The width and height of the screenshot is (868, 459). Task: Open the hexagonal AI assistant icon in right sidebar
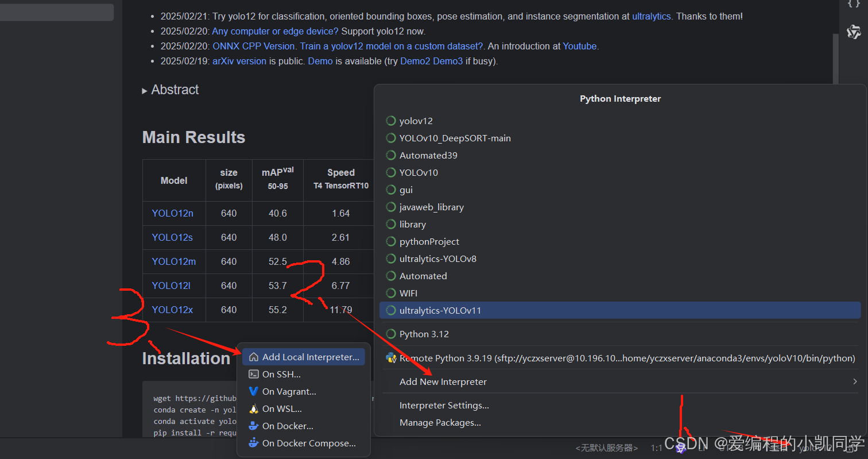tap(854, 32)
